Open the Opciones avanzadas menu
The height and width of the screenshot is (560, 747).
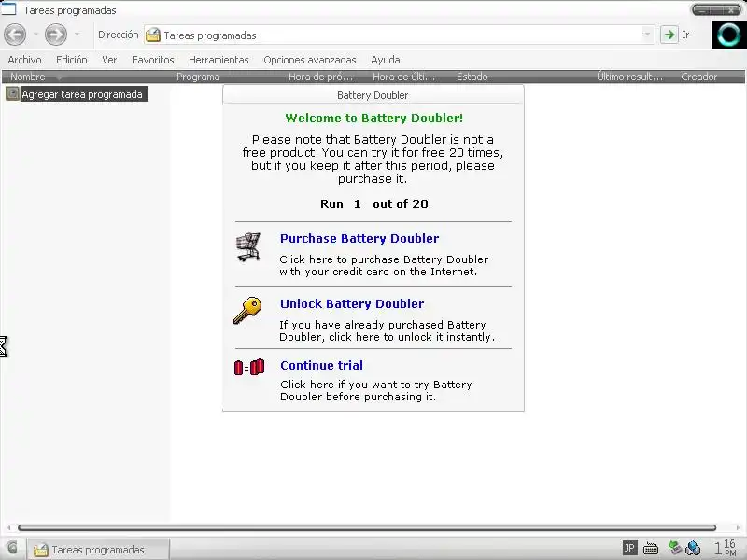(x=310, y=60)
